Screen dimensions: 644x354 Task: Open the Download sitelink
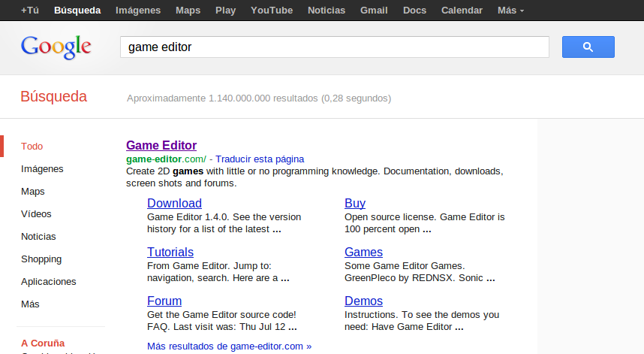click(174, 203)
